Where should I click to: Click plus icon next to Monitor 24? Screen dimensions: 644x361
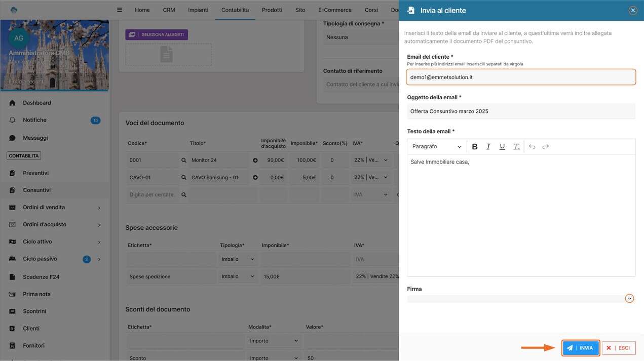pyautogui.click(x=255, y=161)
